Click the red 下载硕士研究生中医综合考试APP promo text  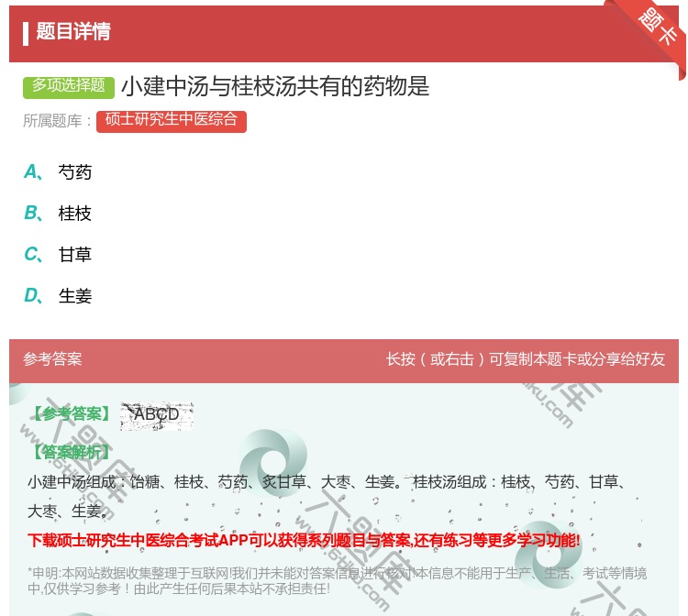(x=304, y=540)
